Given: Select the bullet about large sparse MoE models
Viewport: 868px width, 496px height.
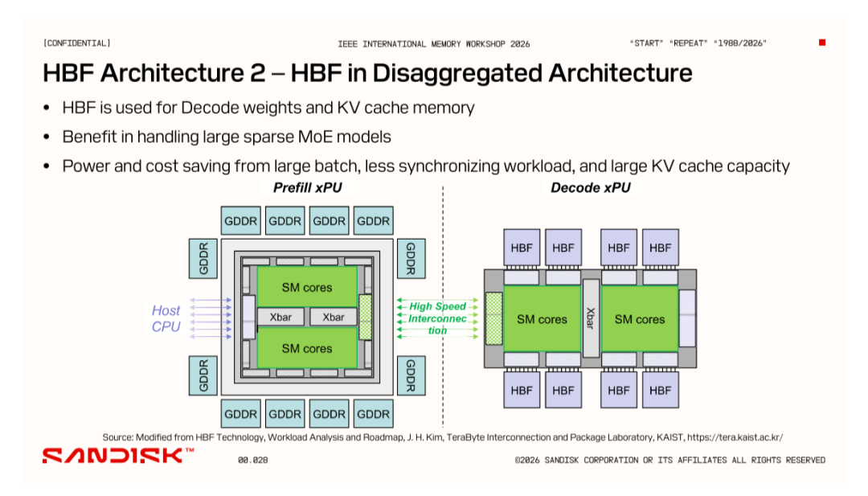Looking at the screenshot, I should click(x=227, y=137).
